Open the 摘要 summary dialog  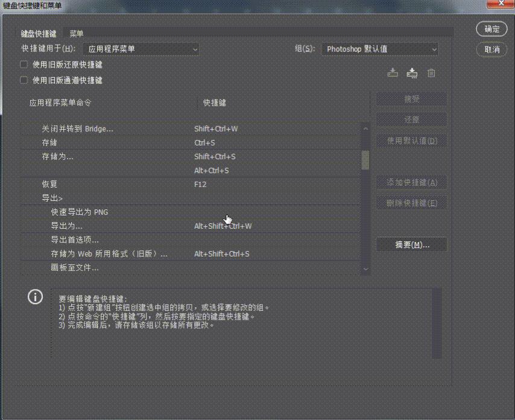click(411, 244)
